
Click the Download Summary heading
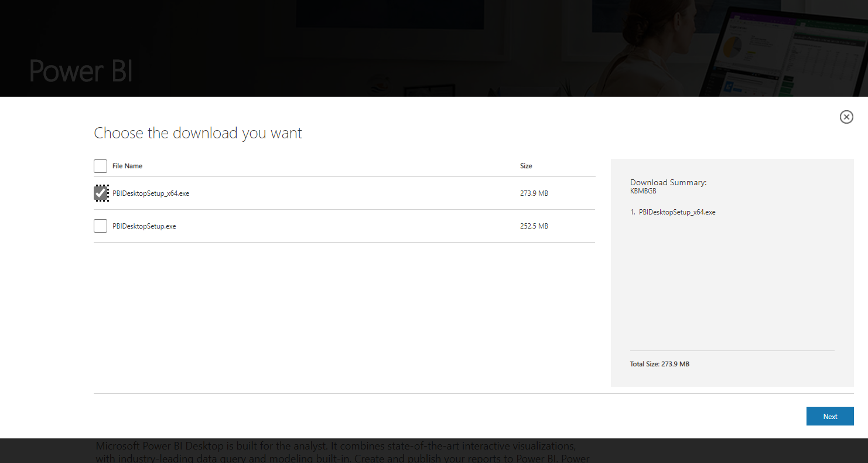(x=668, y=182)
